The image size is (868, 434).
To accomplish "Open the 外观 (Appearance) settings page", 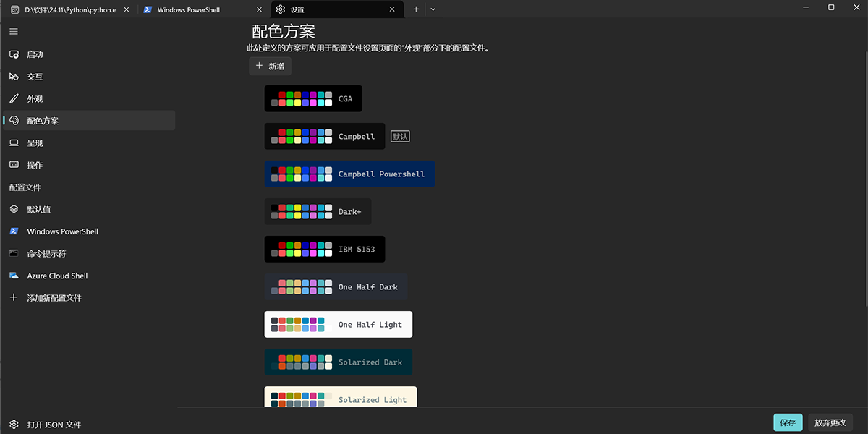I will 34,98.
